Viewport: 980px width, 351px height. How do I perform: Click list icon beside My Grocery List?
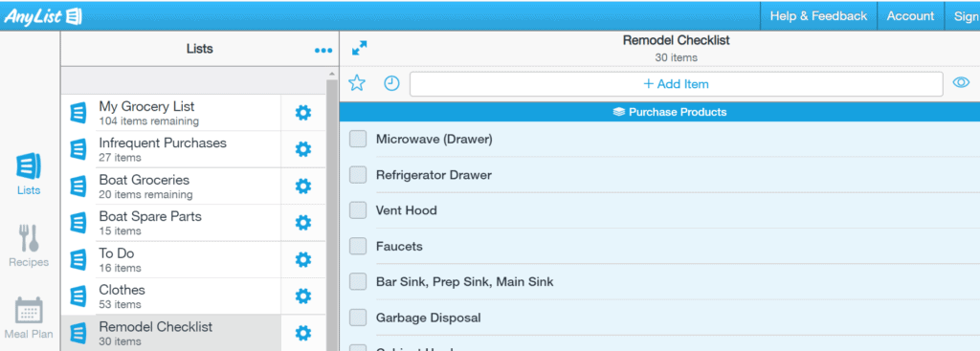coord(78,113)
